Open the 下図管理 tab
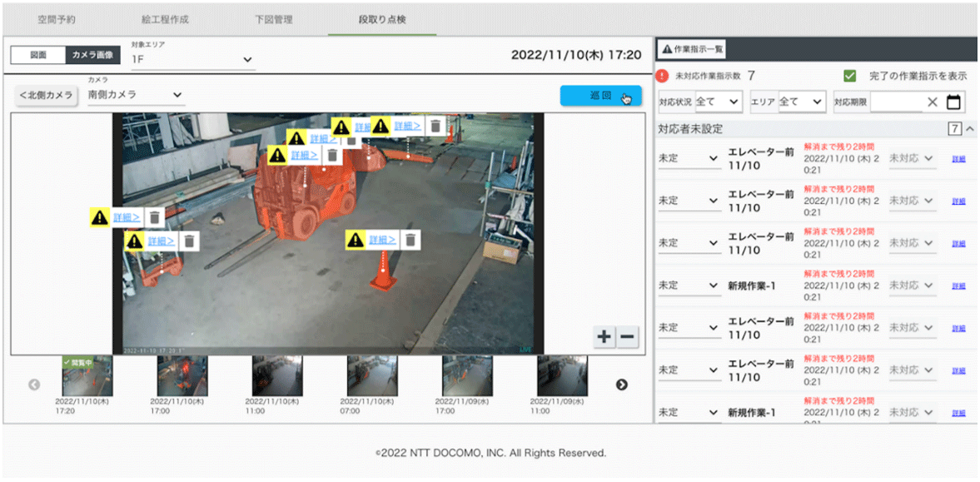This screenshot has width=980, height=482. click(x=274, y=19)
